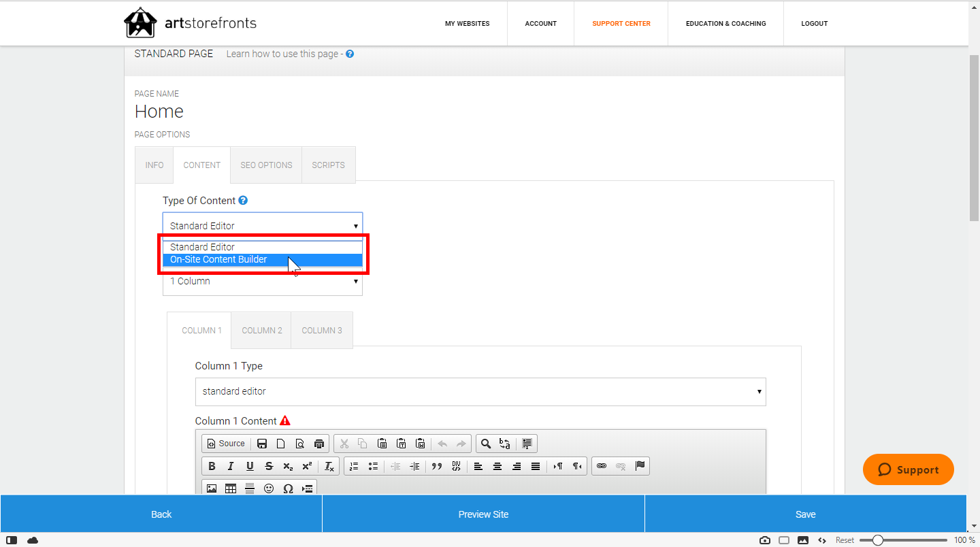Toggle strikethrough formatting

coord(269,466)
